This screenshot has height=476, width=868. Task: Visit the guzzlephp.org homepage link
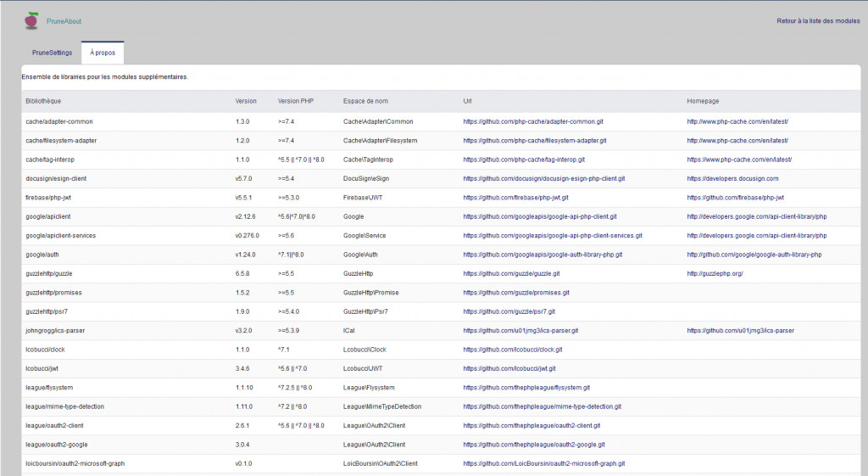715,273
